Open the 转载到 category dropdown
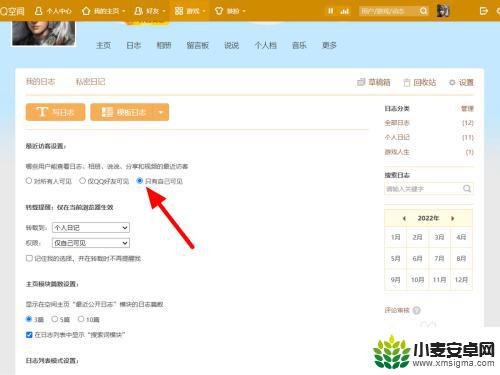Screen dimensions: 500x375 (91, 228)
